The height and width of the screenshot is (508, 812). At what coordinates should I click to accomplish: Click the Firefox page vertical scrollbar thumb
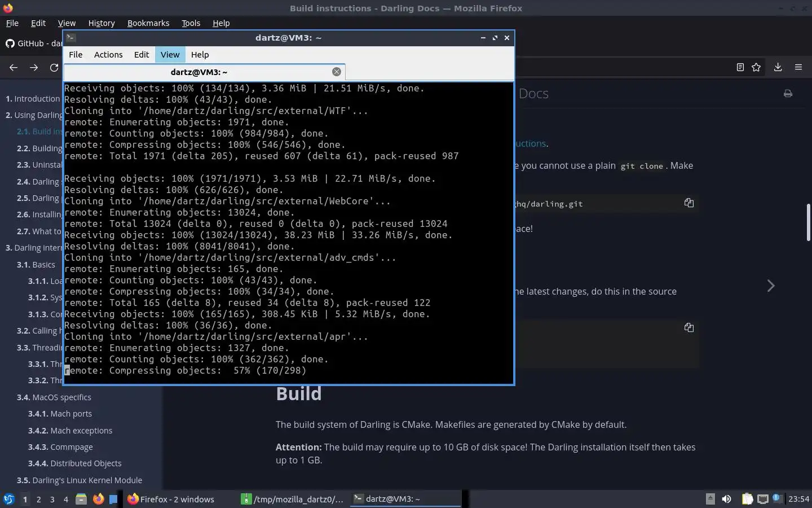click(x=808, y=223)
